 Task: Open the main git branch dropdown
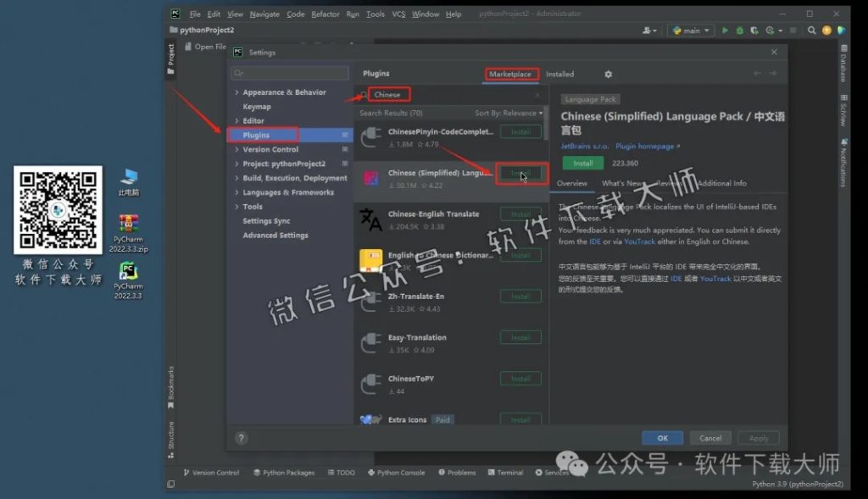click(690, 30)
